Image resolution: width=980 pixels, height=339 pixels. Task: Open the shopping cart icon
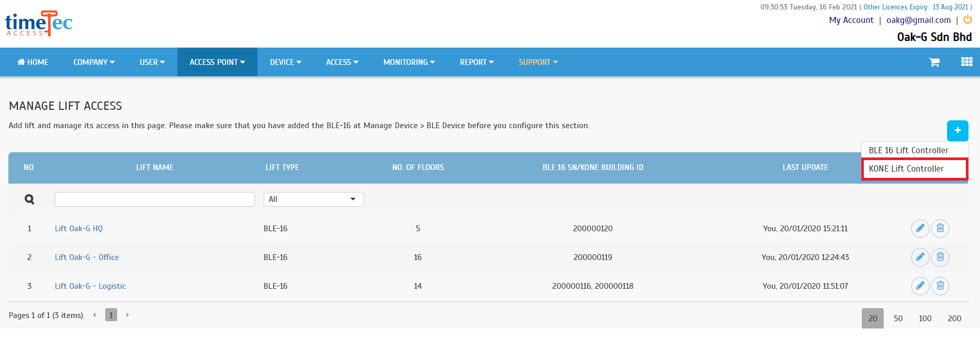(934, 62)
